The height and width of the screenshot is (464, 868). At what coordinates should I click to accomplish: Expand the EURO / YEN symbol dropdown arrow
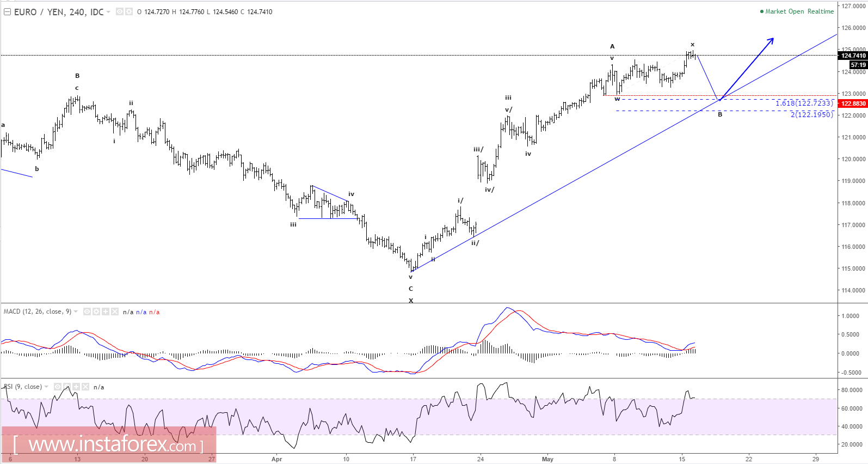click(x=109, y=12)
